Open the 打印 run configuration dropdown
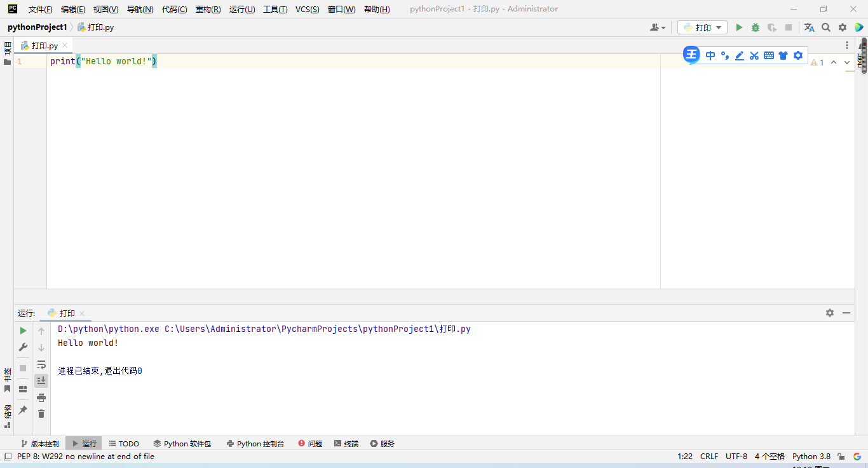 click(702, 27)
